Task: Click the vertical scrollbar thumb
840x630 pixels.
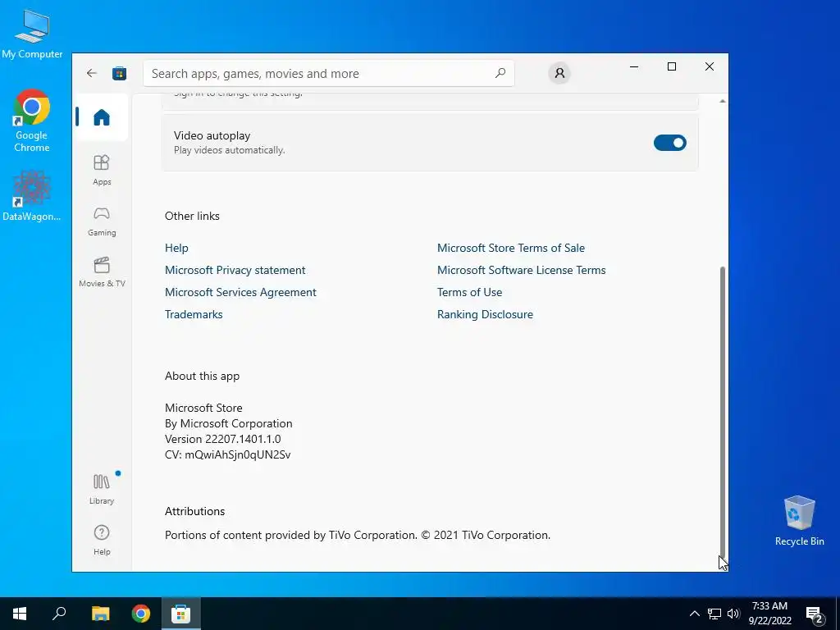Action: [722, 413]
